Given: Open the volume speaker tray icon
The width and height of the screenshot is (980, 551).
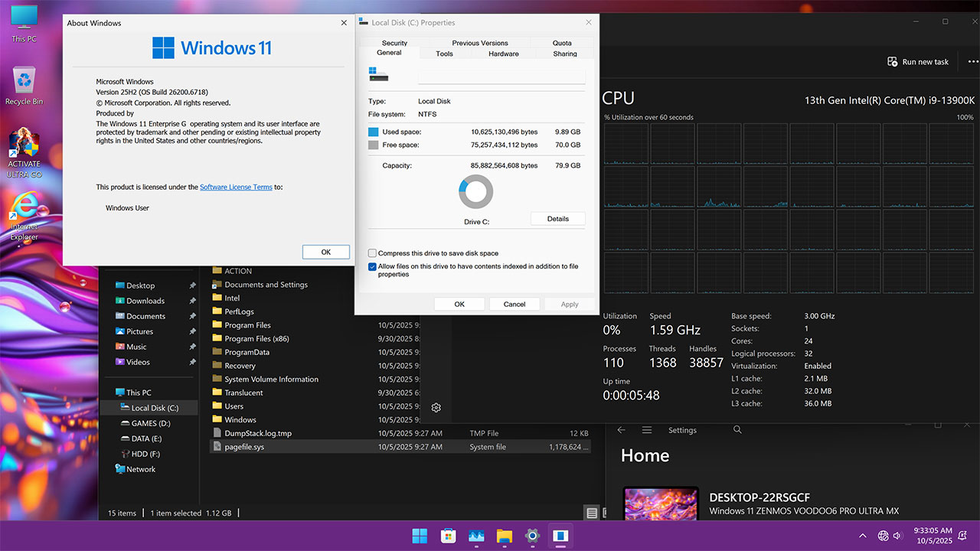Looking at the screenshot, I should (x=898, y=536).
